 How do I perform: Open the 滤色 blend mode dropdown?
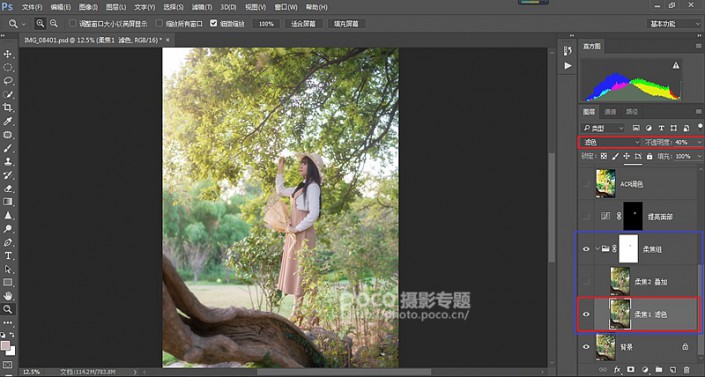tap(610, 142)
